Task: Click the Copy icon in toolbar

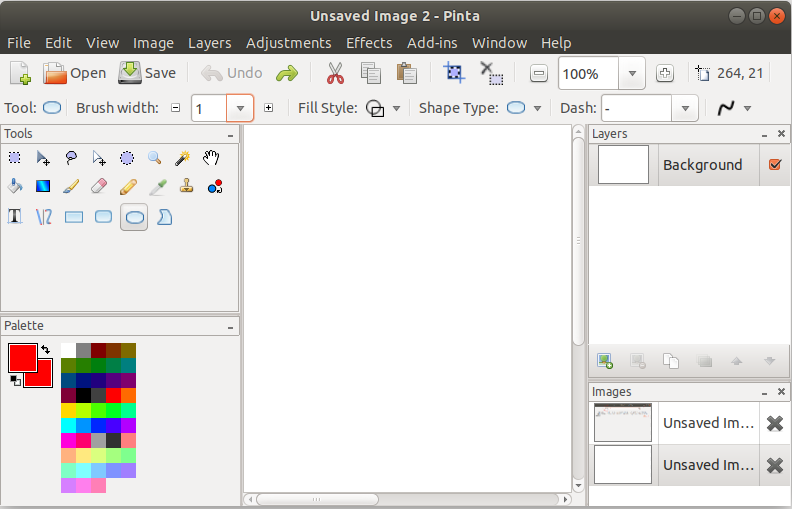Action: click(x=370, y=73)
